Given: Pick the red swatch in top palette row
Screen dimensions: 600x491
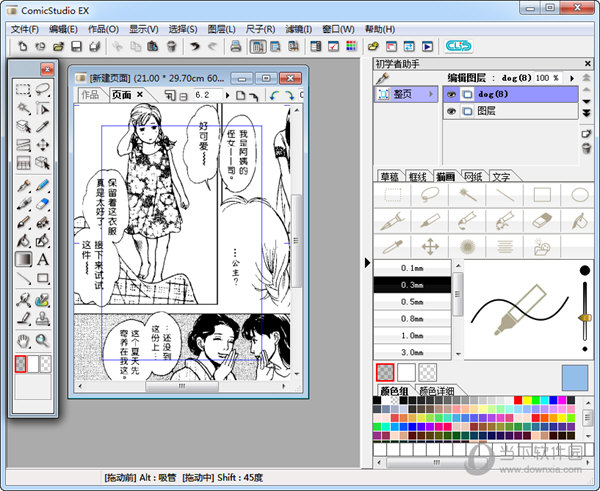Looking at the screenshot, I should click(518, 400).
